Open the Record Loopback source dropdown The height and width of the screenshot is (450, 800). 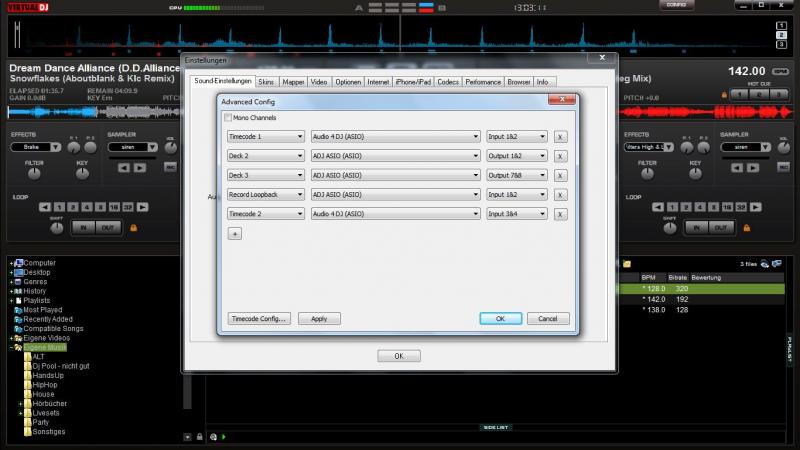coord(266,195)
